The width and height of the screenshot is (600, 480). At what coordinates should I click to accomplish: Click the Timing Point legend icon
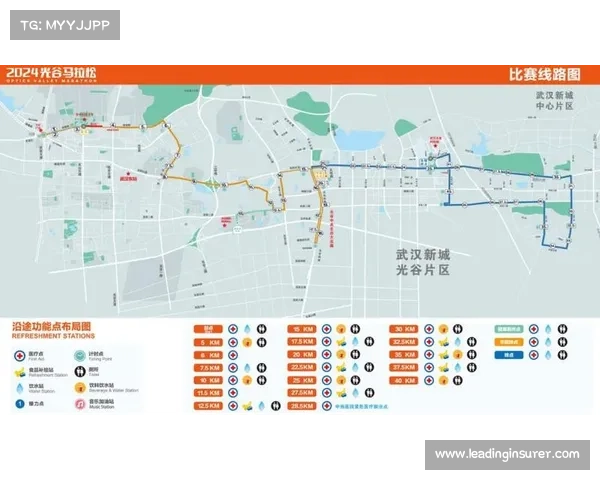pos(80,356)
